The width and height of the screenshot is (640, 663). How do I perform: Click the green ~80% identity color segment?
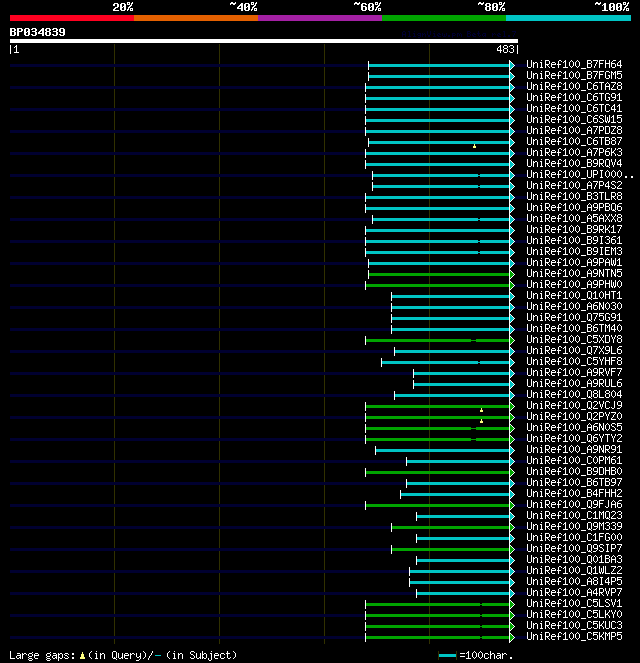coord(444,18)
